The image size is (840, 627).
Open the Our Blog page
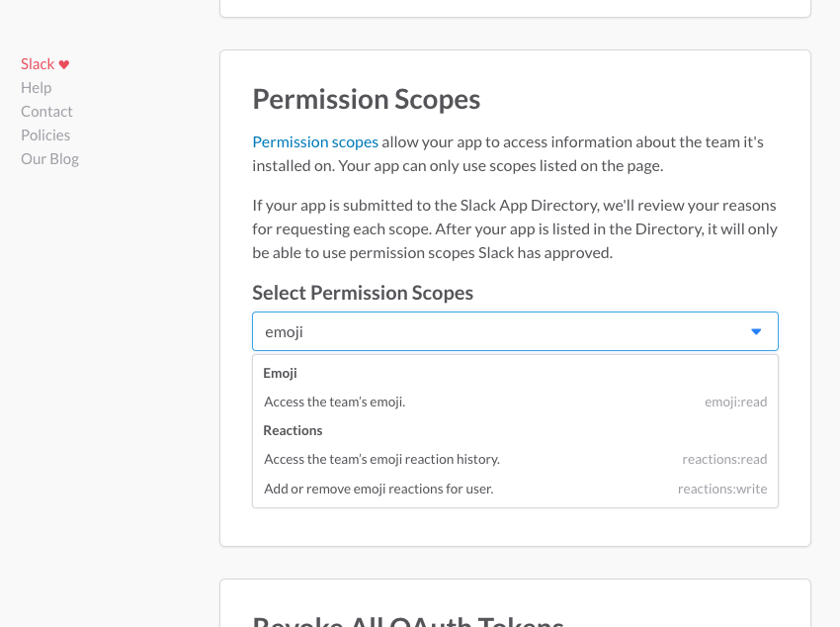click(x=49, y=158)
